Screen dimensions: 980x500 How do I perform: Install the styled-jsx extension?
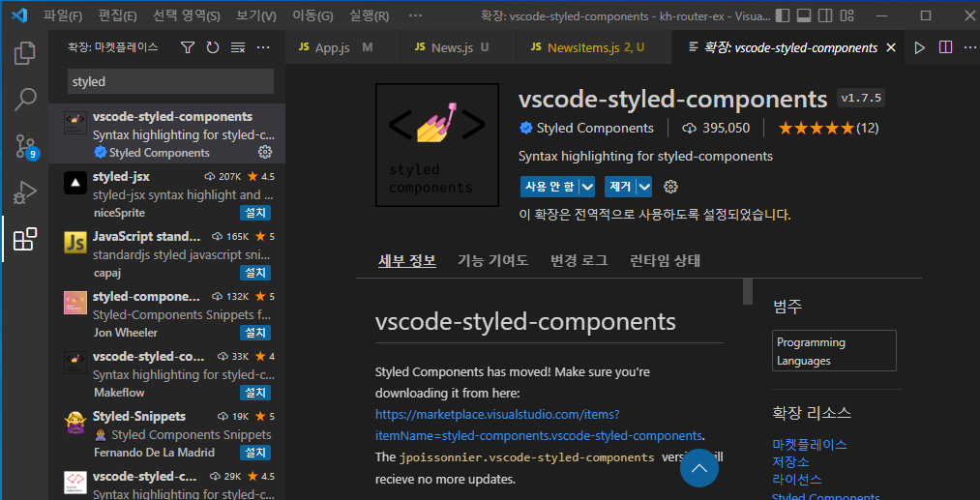[255, 213]
